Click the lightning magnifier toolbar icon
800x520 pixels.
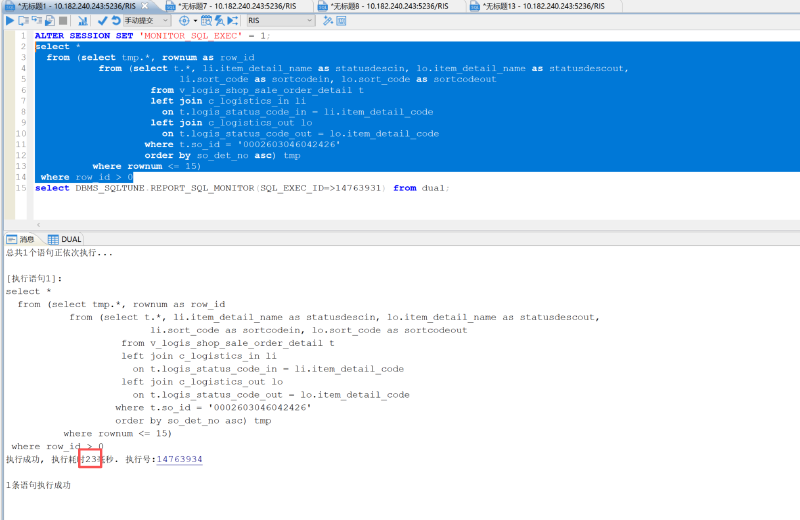[219, 20]
